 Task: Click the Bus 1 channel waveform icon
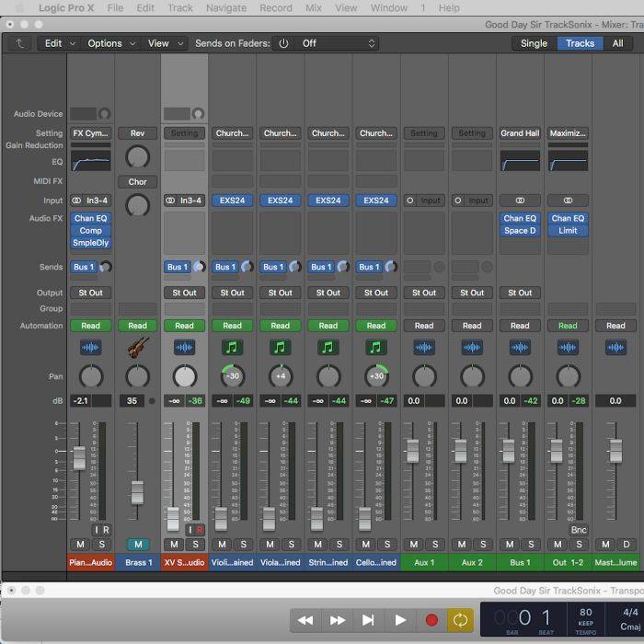[520, 348]
